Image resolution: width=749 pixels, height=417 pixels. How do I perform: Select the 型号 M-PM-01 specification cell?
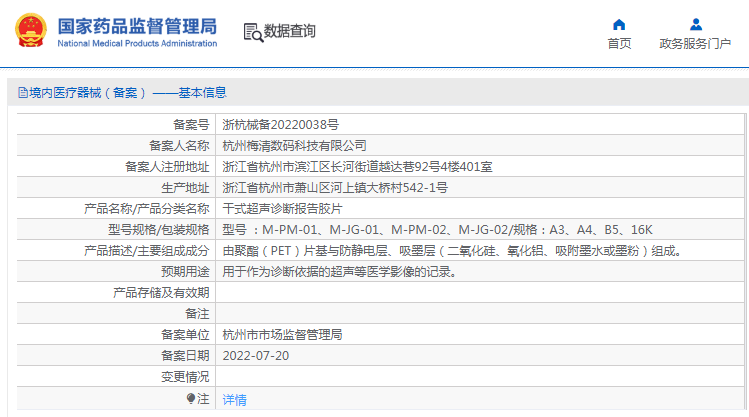[x=437, y=230]
